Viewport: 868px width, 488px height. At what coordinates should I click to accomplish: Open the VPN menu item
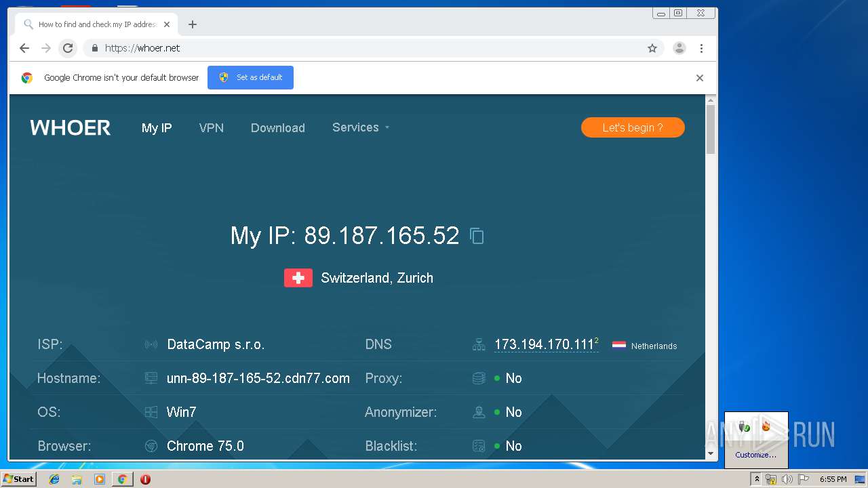click(212, 127)
